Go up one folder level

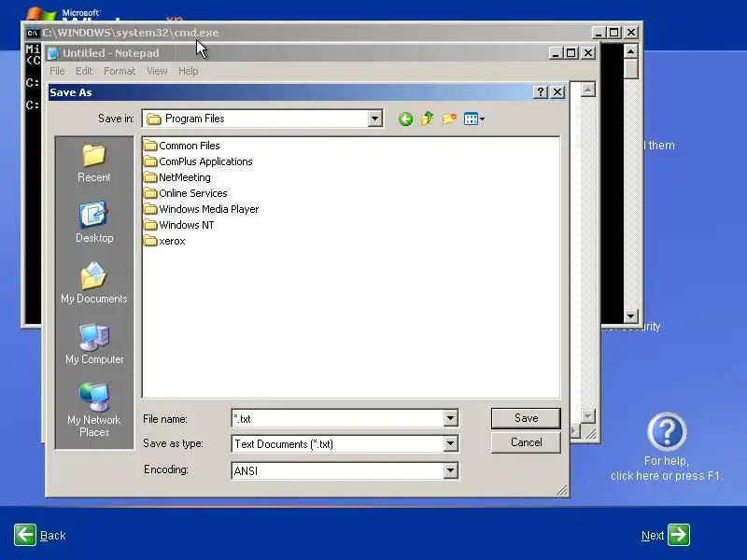coord(427,119)
